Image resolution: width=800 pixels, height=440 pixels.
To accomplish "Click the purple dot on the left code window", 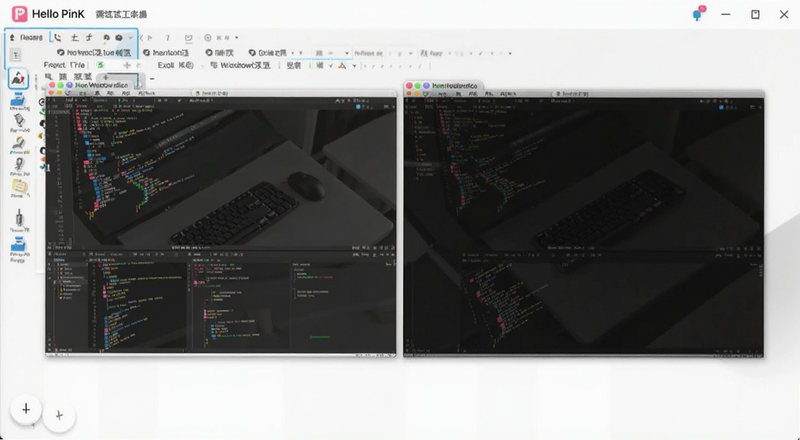I will tap(69, 85).
